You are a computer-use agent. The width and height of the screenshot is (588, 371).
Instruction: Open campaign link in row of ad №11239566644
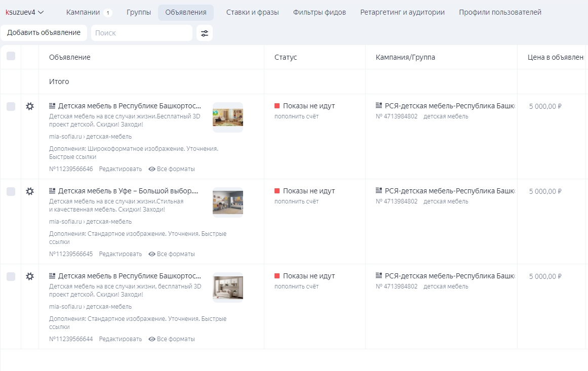point(450,276)
